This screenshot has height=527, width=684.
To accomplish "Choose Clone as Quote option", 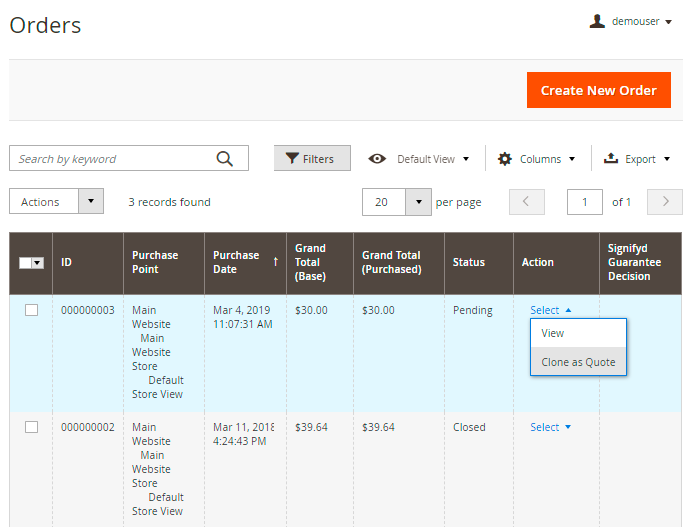I will (578, 362).
